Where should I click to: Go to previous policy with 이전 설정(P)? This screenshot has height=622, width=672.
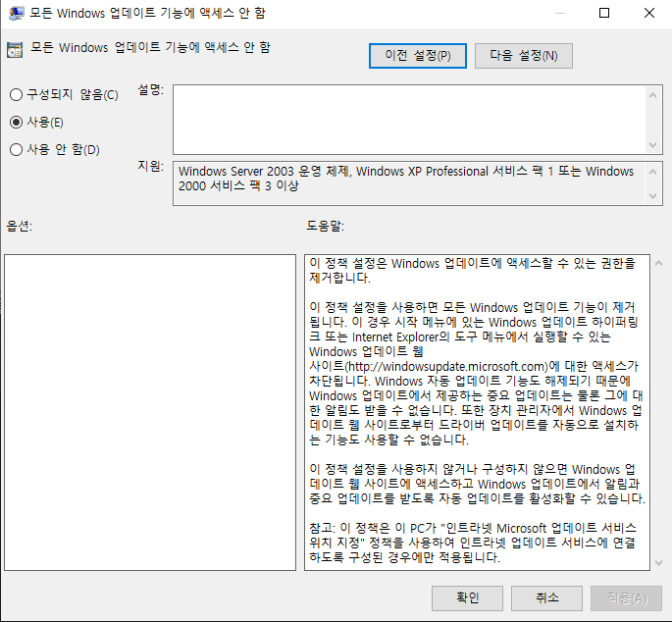(x=417, y=56)
